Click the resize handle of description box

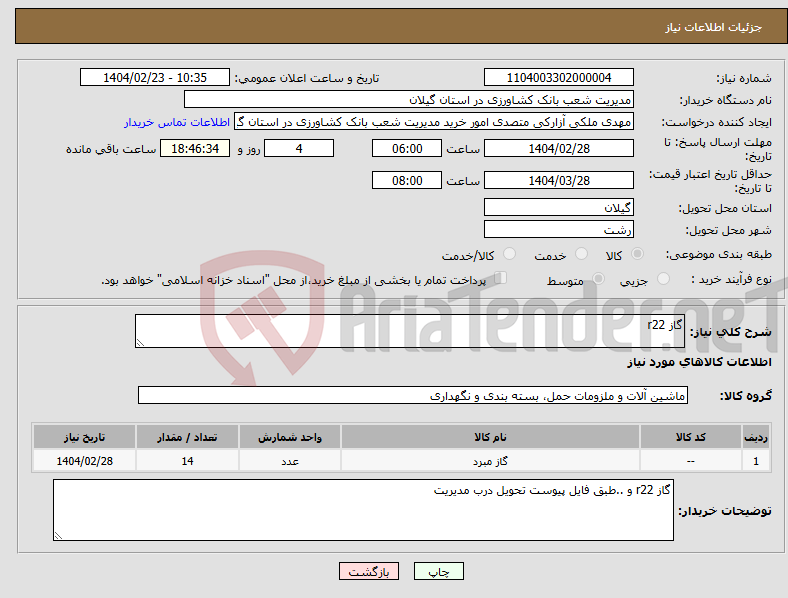pyautogui.click(x=140, y=342)
